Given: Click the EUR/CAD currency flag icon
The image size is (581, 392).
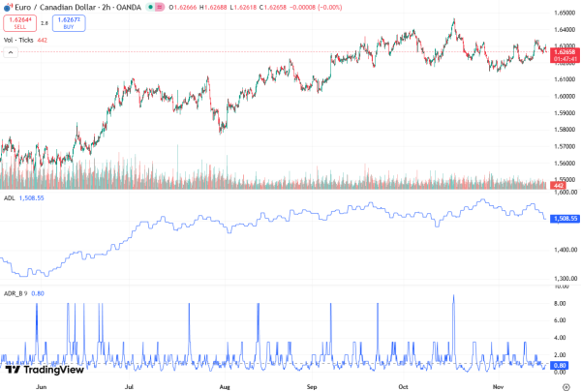Looking at the screenshot, I should point(8,6).
